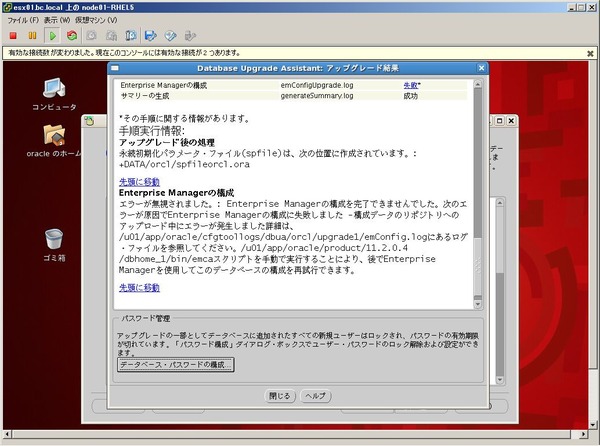Image resolution: width=600 pixels, height=446 pixels.
Task: Click the Enterprise Managerの構成 table row label
Action: click(x=164, y=85)
